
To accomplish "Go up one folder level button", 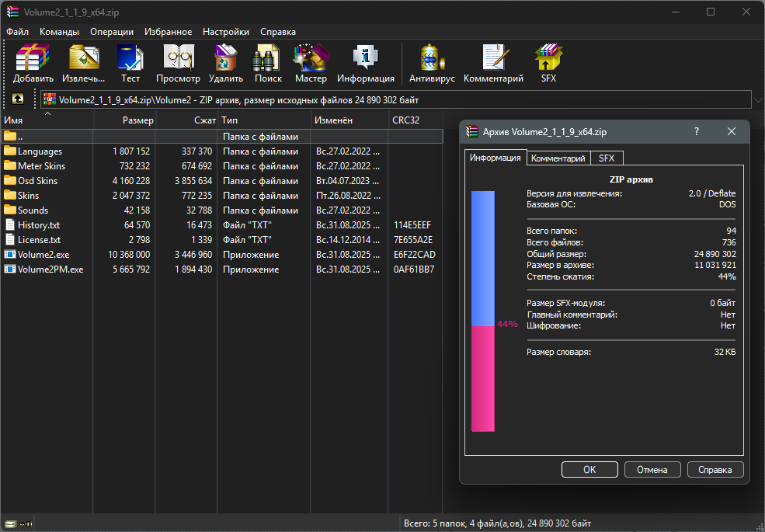I will point(18,99).
